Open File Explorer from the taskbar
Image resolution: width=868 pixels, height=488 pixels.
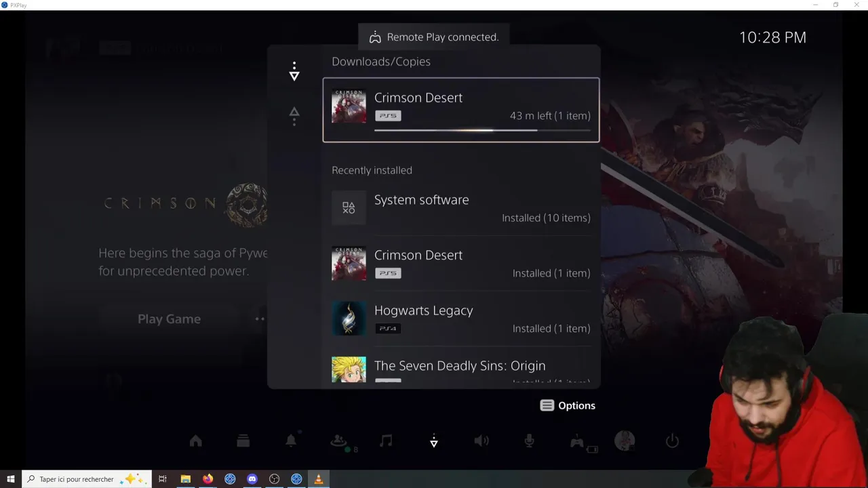tap(185, 479)
